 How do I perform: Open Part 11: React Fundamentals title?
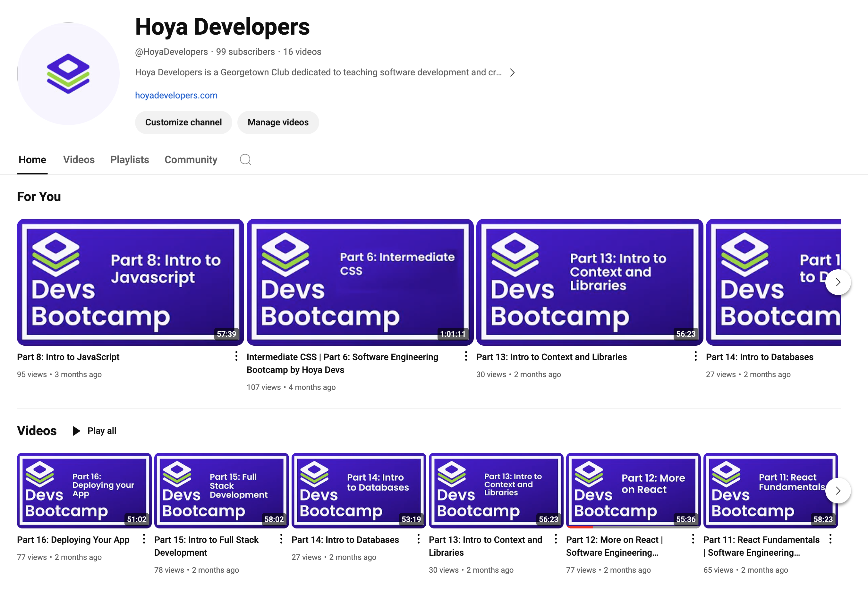click(762, 546)
